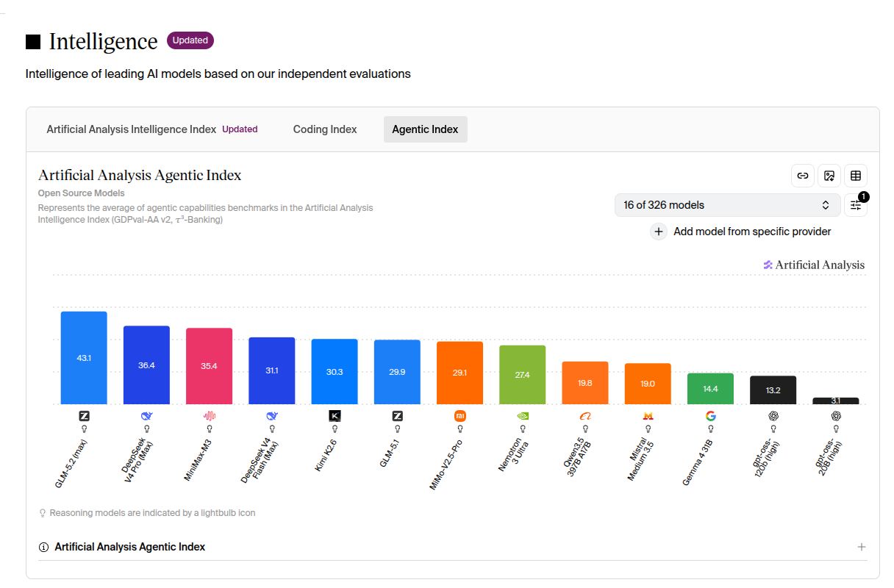
Task: Click the Gemma 4 31B axis label
Action: 698,462
